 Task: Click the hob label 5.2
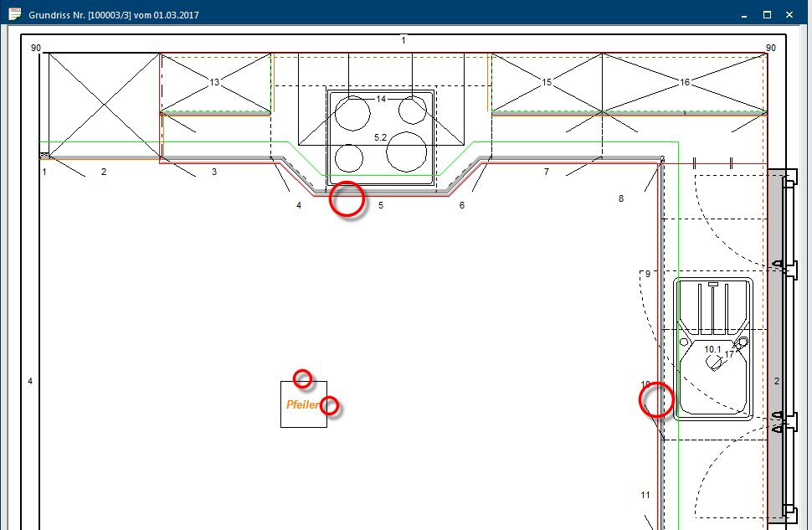pos(380,137)
